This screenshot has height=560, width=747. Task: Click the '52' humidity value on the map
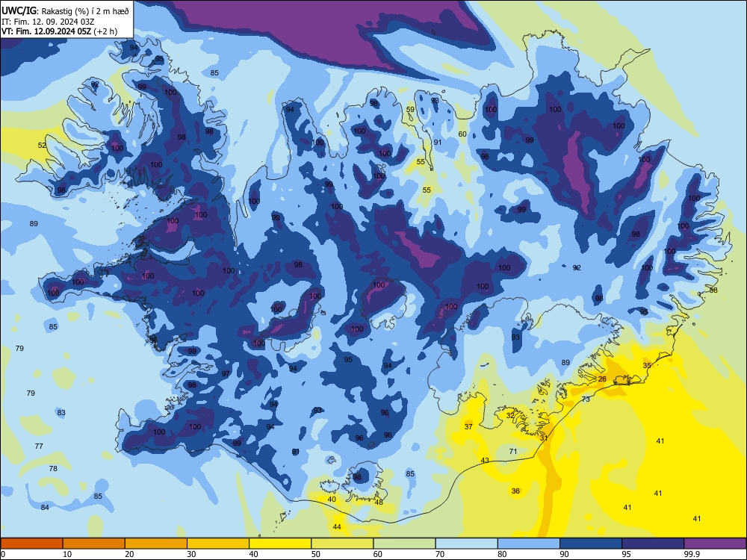coord(42,146)
